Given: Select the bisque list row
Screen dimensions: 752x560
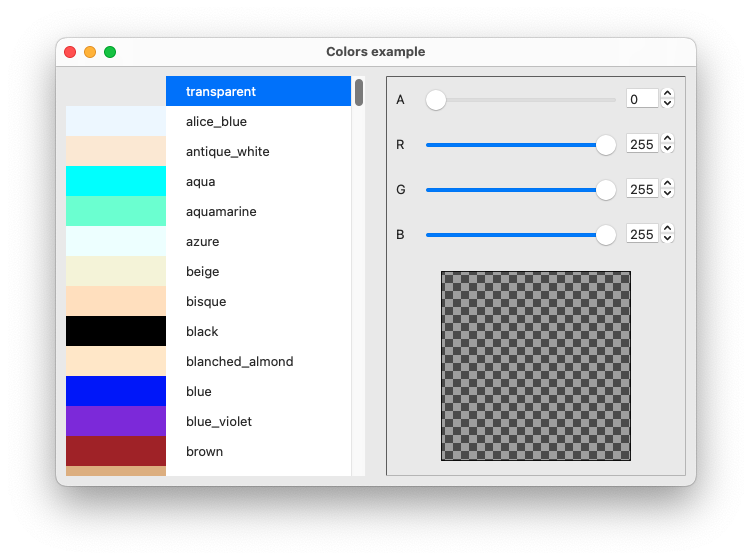Looking at the screenshot, I should coord(258,301).
